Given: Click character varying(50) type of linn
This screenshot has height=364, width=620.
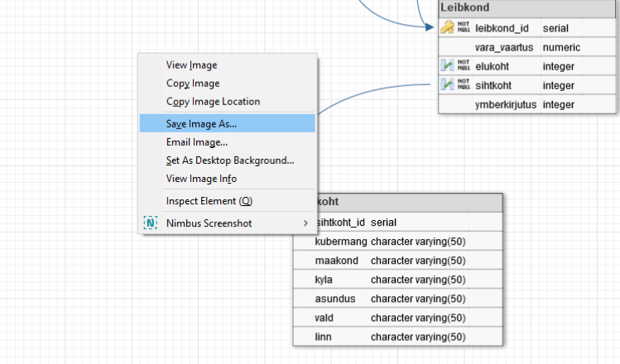Looking at the screenshot, I should (x=418, y=337).
